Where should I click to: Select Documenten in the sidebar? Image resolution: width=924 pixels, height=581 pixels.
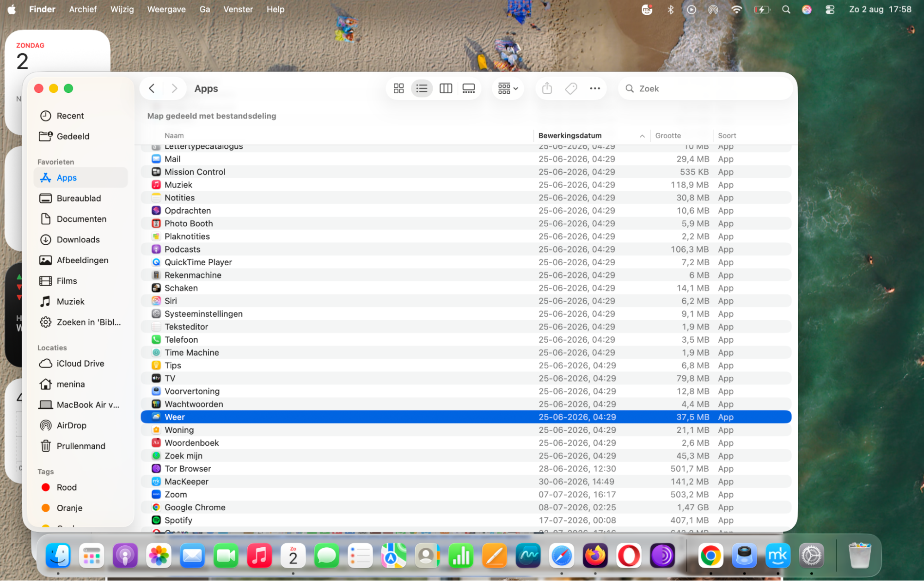coord(80,219)
